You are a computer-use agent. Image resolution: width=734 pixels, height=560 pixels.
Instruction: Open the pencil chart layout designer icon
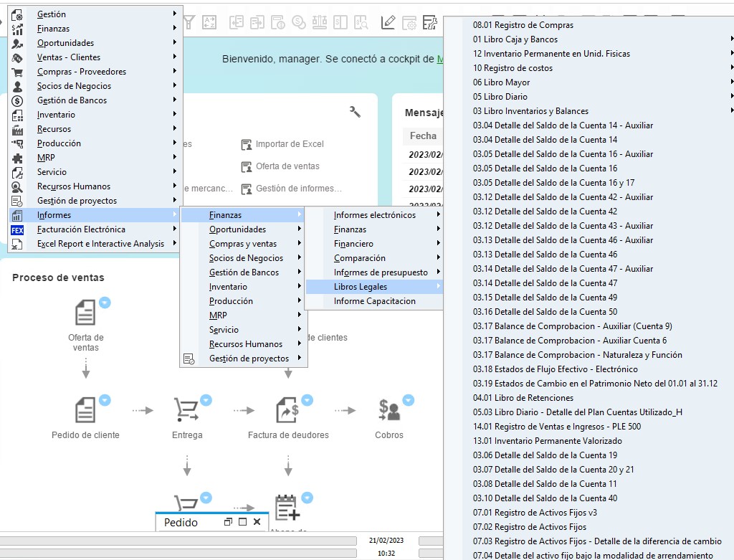coord(388,22)
